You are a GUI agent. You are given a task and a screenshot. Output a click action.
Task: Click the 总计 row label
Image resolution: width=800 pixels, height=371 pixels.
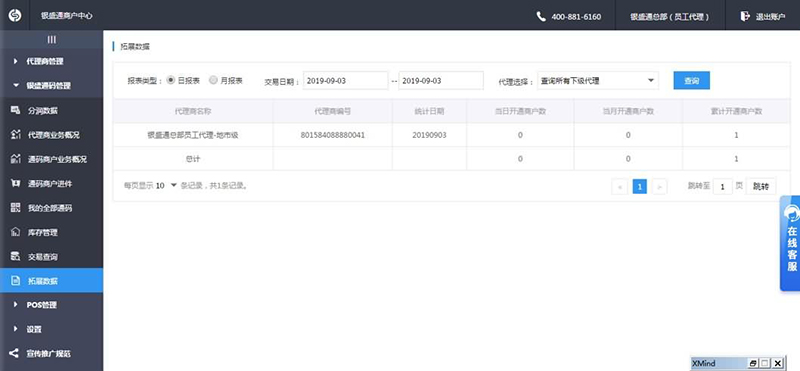point(193,159)
